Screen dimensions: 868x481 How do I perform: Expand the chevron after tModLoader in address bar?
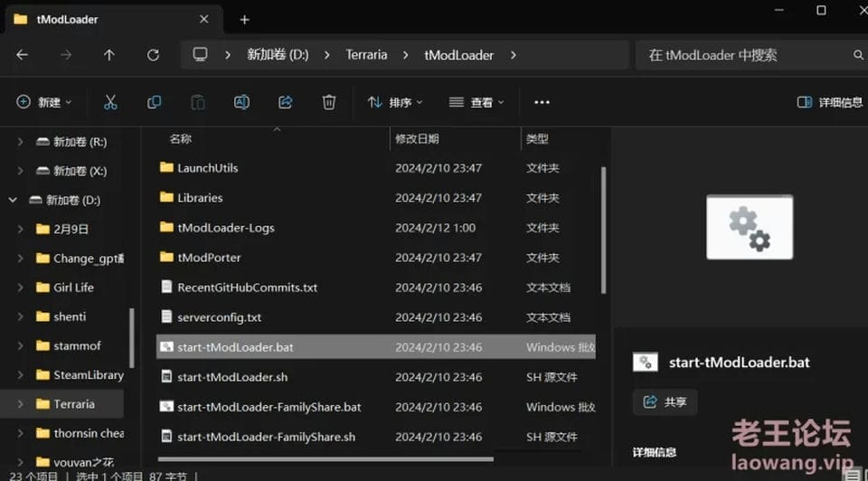[514, 55]
